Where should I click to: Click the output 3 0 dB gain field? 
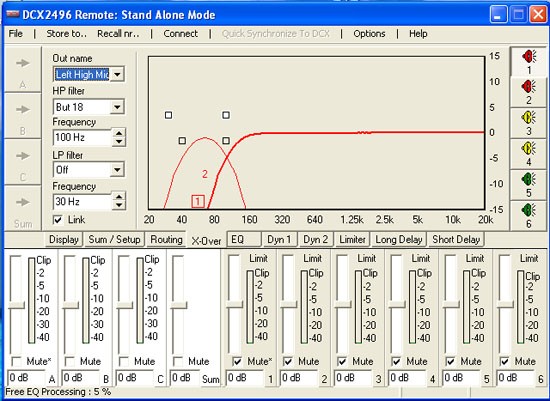pyautogui.click(x=353, y=378)
